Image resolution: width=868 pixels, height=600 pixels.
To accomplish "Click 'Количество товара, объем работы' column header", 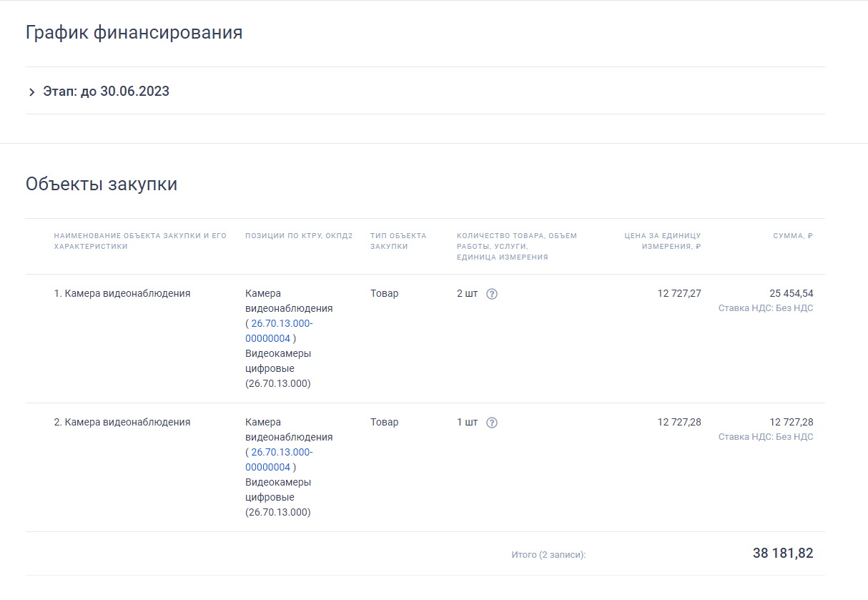I will 517,246.
